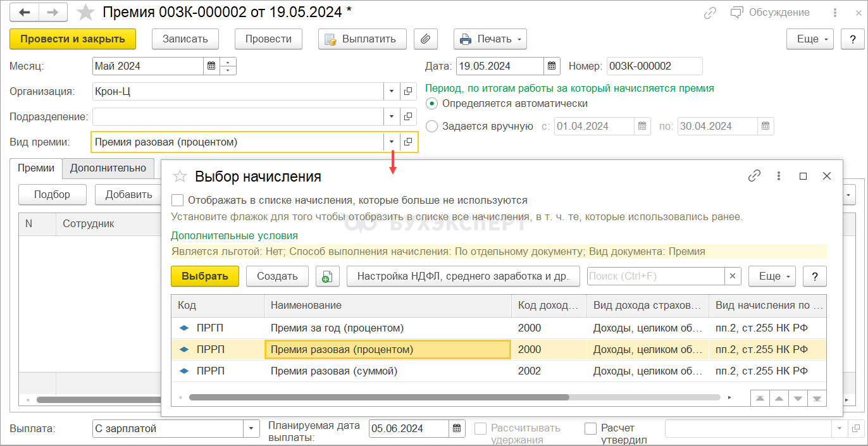Add document to favorites star

[x=85, y=13]
